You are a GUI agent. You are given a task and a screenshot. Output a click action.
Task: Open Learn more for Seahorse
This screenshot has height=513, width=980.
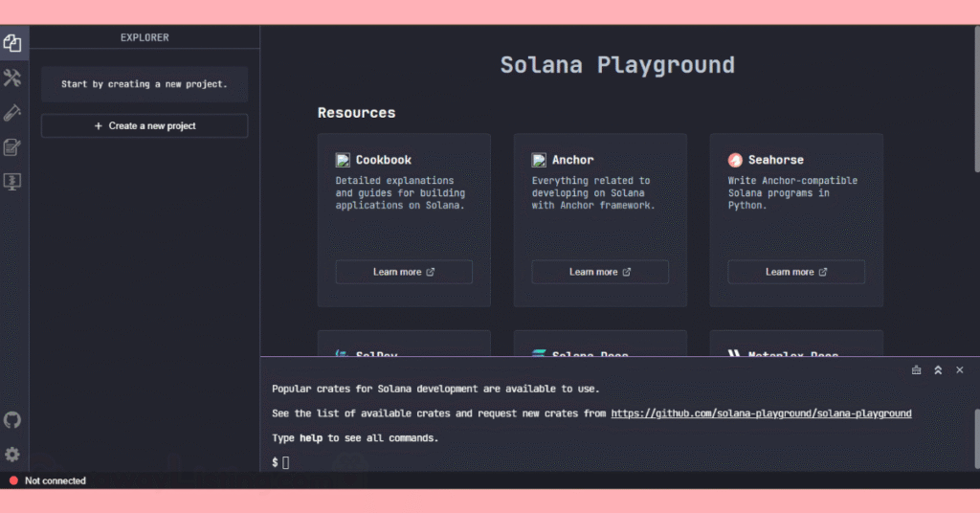(x=796, y=272)
